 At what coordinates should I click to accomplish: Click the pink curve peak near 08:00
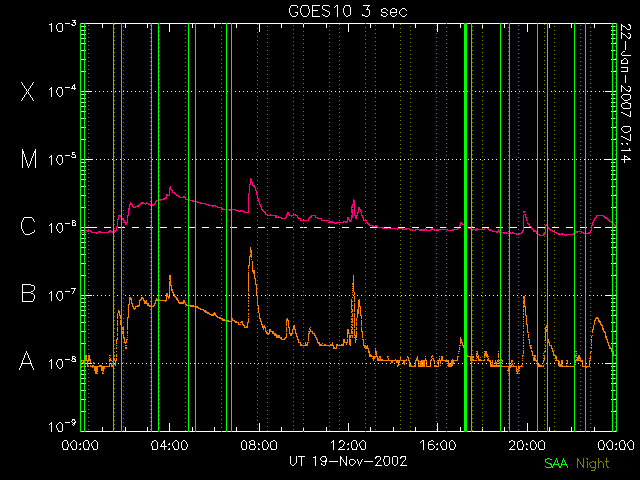(x=251, y=180)
